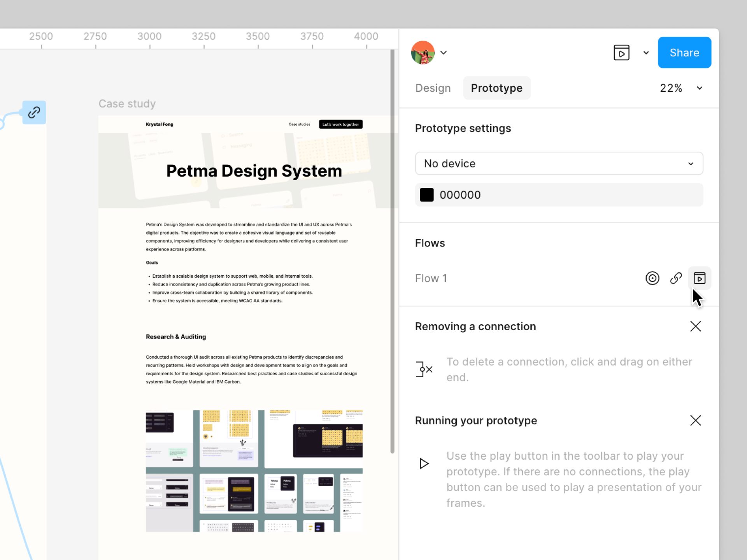Dismiss the Removing a connection tip

(x=695, y=326)
